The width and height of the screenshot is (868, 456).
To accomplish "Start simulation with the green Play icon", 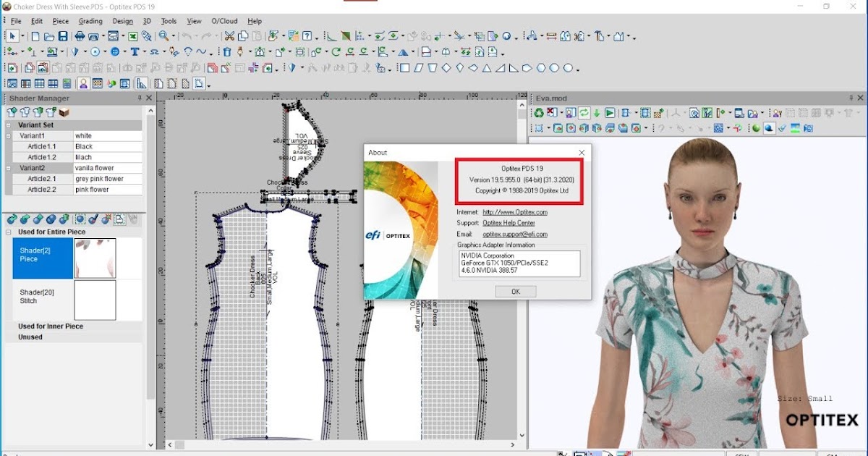I will click(610, 112).
